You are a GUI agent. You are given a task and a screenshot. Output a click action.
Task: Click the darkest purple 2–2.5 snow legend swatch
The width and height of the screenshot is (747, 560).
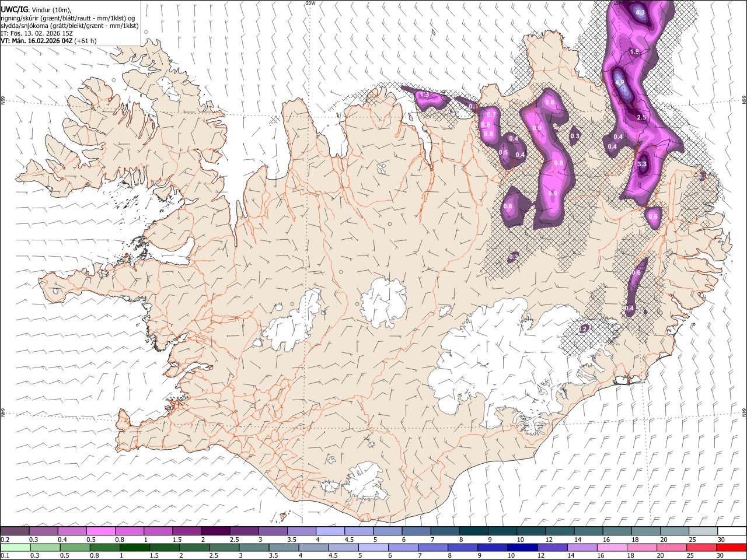tap(215, 531)
